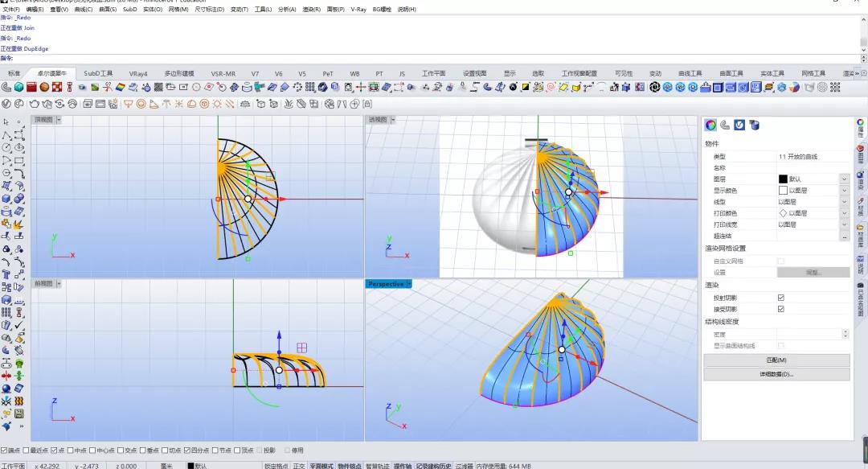The width and height of the screenshot is (868, 469).
Task: Open the 打印颜色 dropdown in properties
Action: [844, 213]
